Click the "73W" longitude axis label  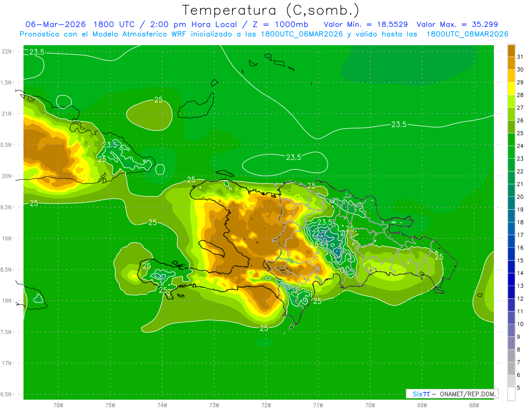point(214,405)
